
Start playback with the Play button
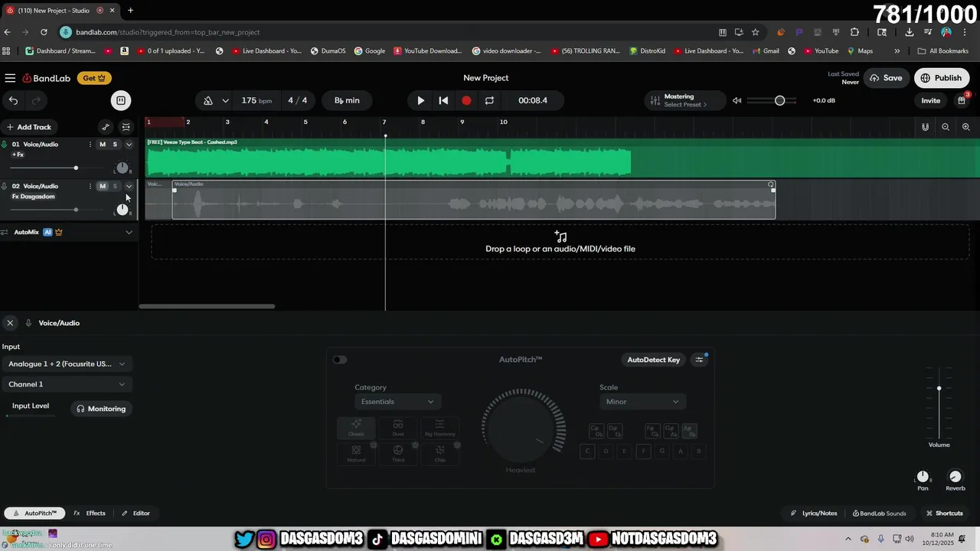tap(420, 100)
